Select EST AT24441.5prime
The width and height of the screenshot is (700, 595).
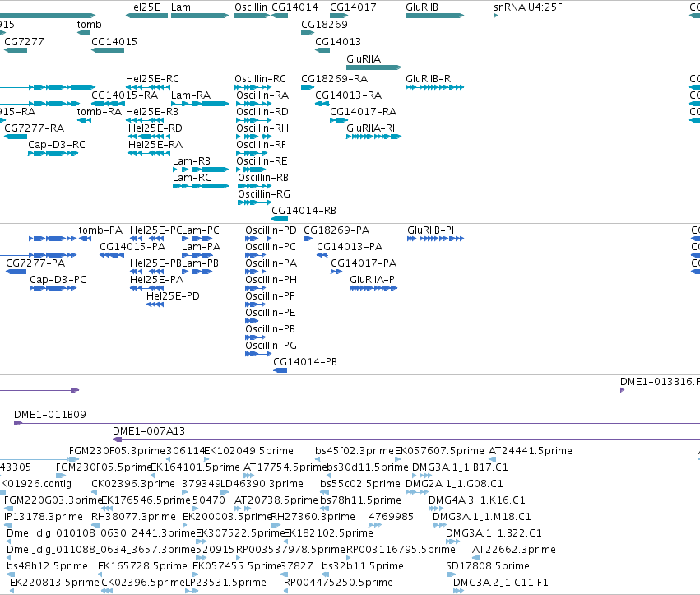click(x=493, y=459)
